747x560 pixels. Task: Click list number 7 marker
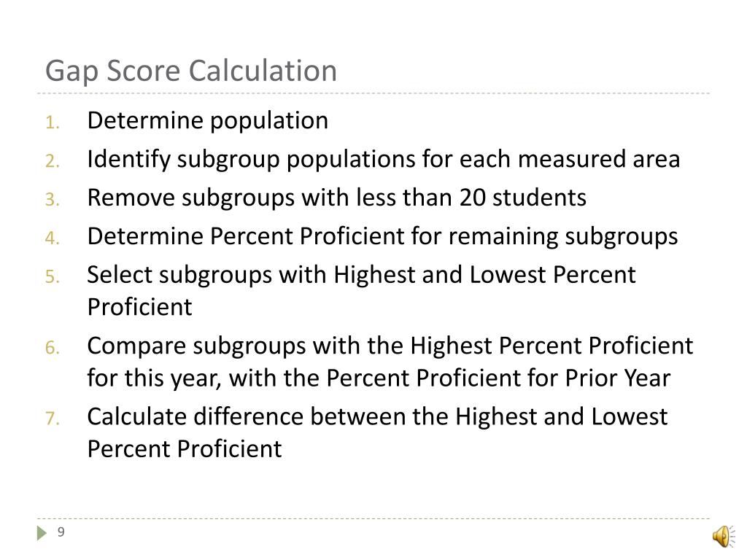pos(53,419)
